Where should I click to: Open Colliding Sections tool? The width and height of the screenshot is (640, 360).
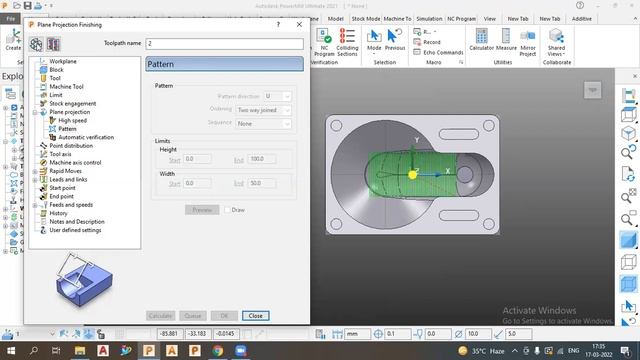[347, 42]
